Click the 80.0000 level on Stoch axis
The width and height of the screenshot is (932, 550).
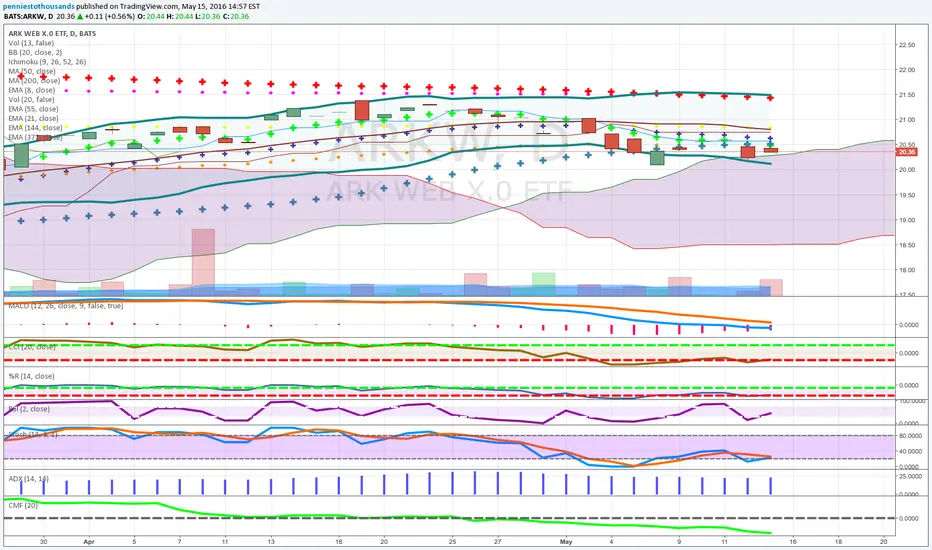pyautogui.click(x=909, y=436)
